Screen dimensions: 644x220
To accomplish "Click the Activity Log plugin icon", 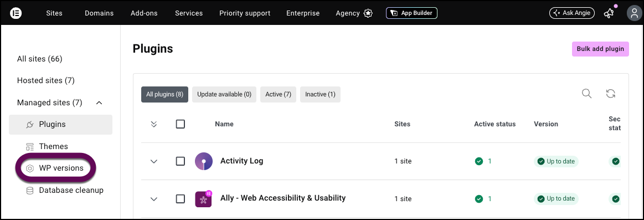I will click(x=204, y=161).
